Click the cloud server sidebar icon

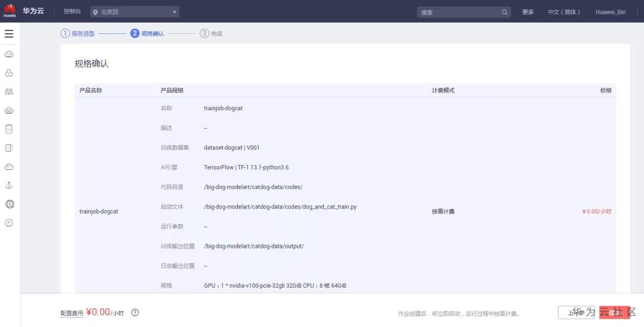tap(9, 110)
